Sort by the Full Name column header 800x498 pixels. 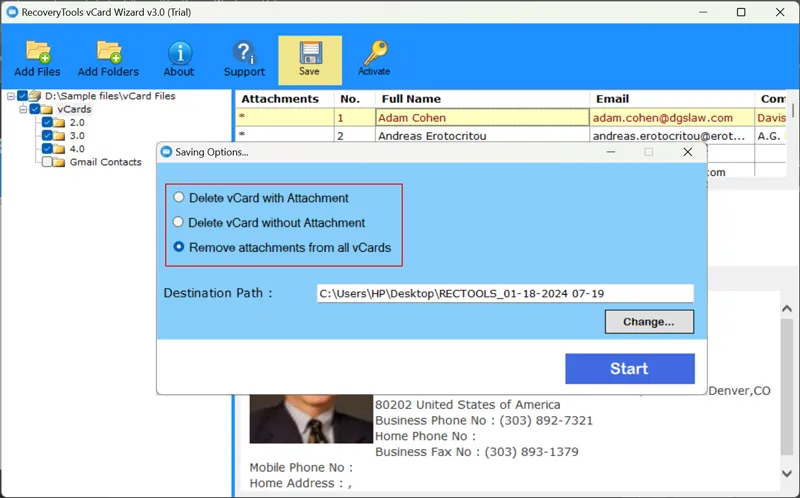tap(482, 99)
